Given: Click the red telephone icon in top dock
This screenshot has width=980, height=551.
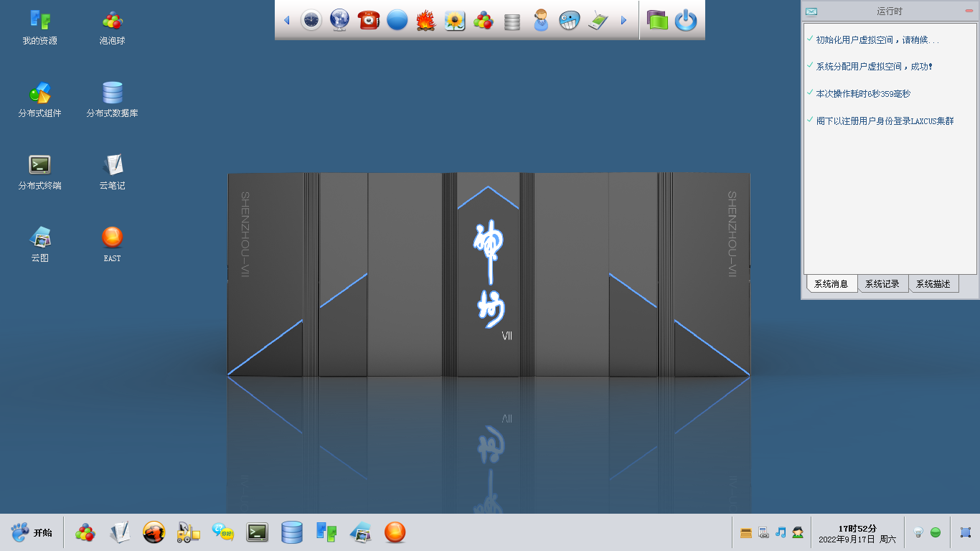Looking at the screenshot, I should tap(369, 20).
